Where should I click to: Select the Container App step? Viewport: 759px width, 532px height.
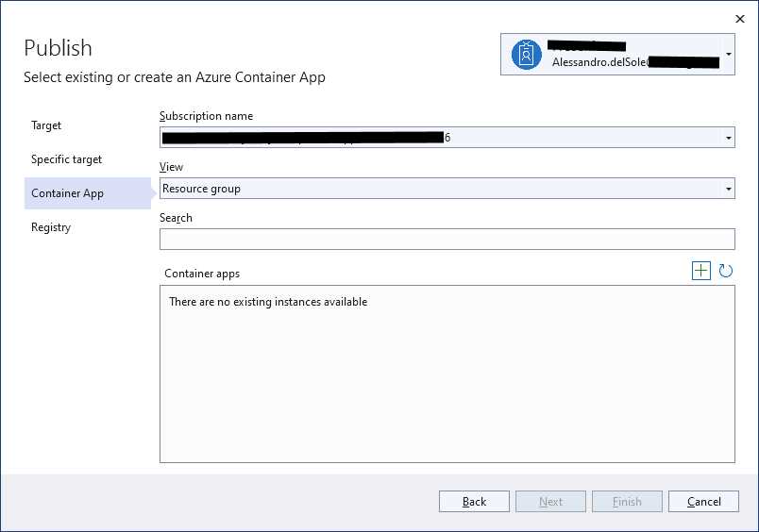tap(88, 193)
